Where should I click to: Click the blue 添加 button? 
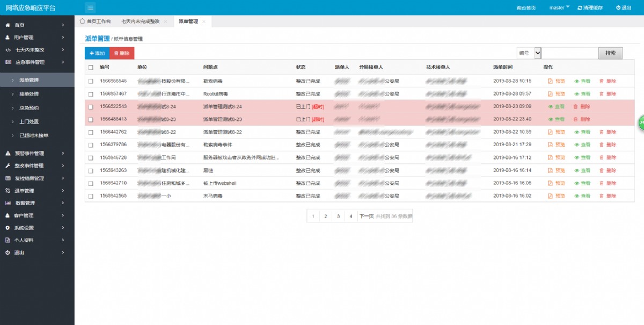(x=97, y=53)
